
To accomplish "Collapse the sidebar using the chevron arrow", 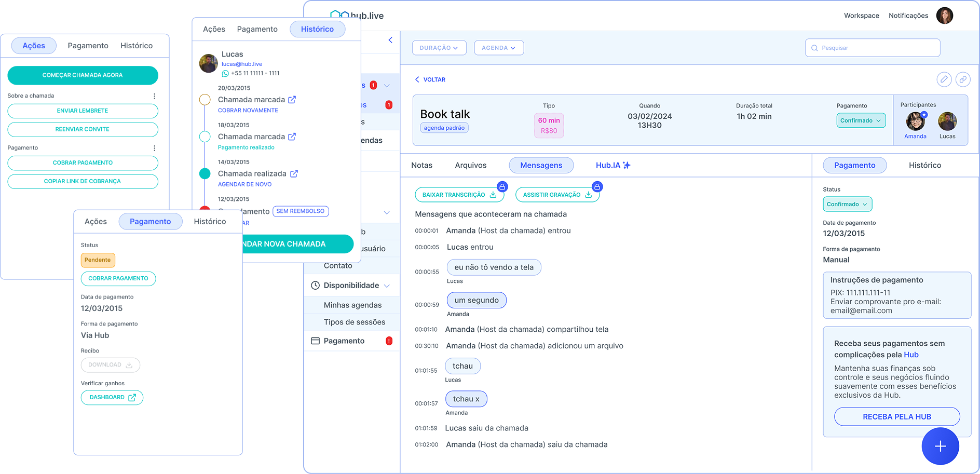I will pyautogui.click(x=390, y=39).
